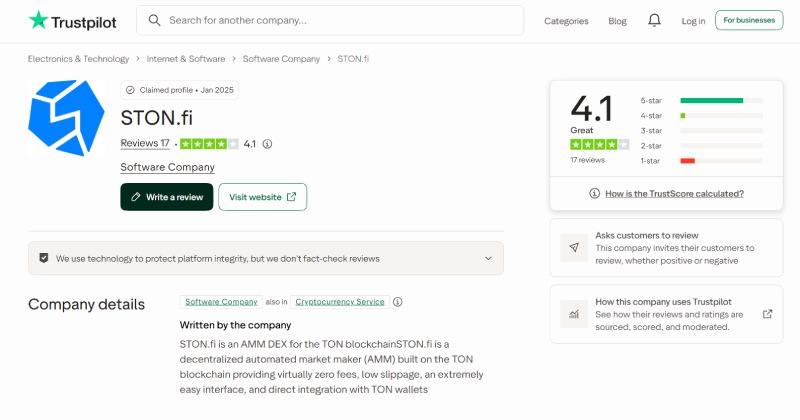Image resolution: width=800 pixels, height=420 pixels.
Task: Click the info icon after Cryptocurrency Service
Action: click(397, 302)
